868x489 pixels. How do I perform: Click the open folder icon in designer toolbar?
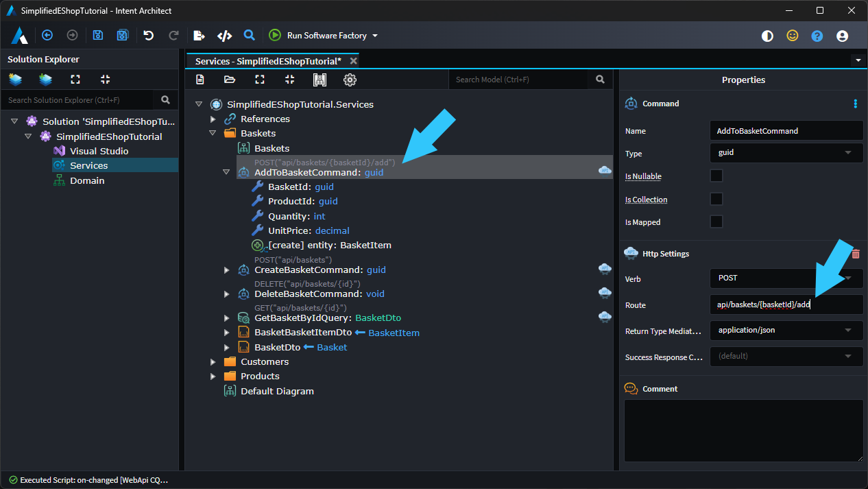tap(230, 80)
